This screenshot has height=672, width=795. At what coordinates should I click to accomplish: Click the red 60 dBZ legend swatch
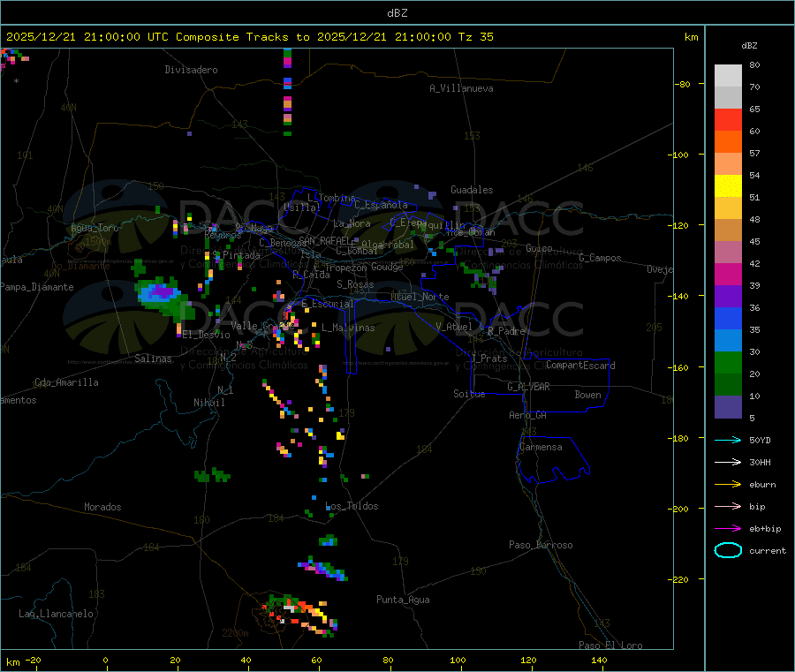point(728,119)
